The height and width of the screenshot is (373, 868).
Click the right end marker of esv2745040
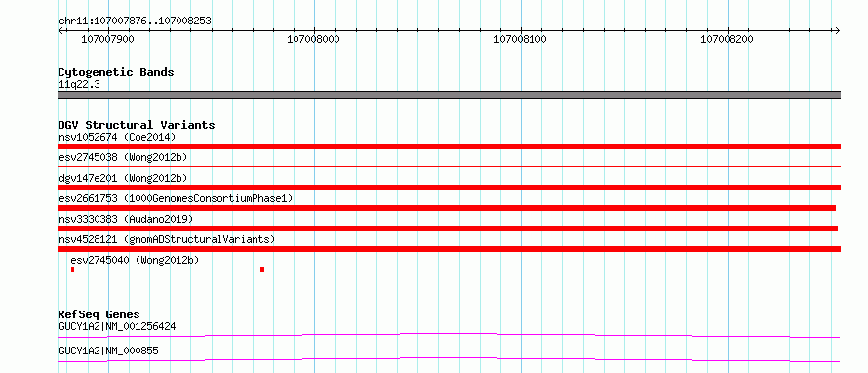pyautogui.click(x=262, y=269)
